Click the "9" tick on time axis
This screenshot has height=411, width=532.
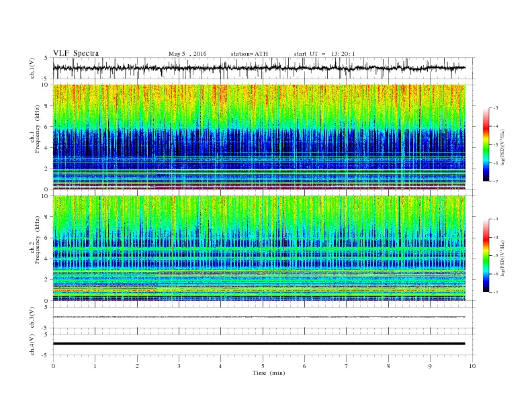(430, 366)
